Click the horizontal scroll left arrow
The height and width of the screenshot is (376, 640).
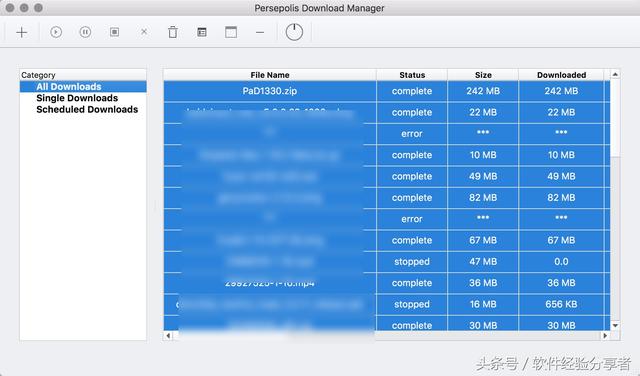[168, 336]
